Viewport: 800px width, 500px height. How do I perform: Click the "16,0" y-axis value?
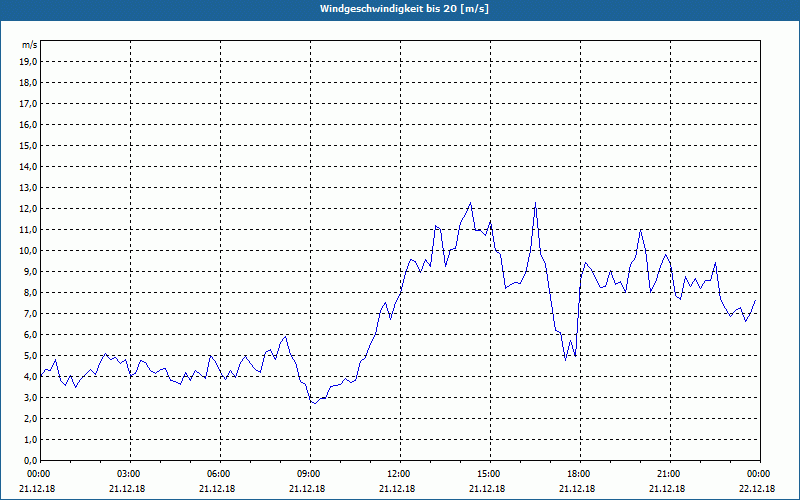pos(28,124)
